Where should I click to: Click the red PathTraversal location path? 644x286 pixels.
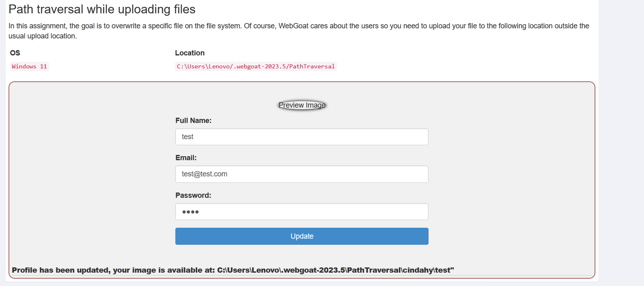(x=256, y=66)
